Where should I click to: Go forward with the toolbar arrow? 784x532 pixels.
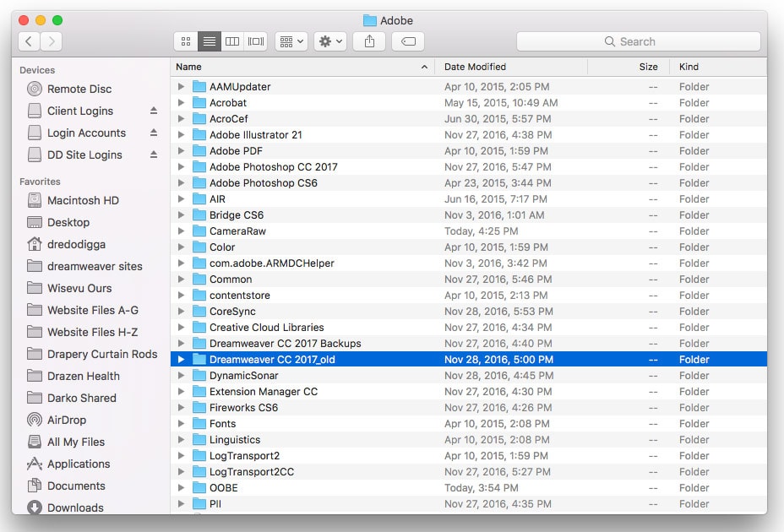click(x=51, y=41)
